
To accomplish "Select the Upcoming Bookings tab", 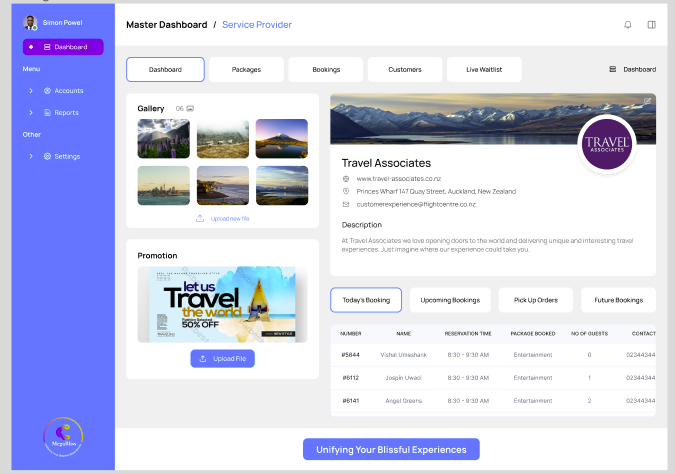I will point(450,300).
